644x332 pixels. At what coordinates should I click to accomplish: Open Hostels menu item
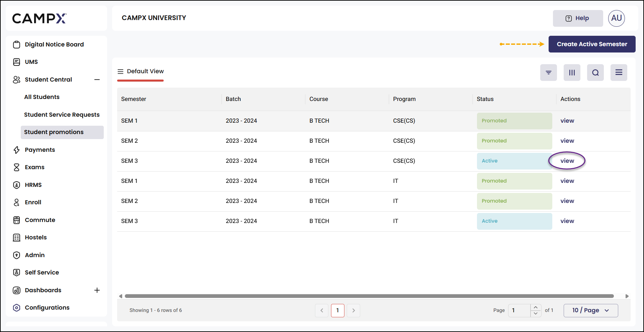pyautogui.click(x=36, y=237)
